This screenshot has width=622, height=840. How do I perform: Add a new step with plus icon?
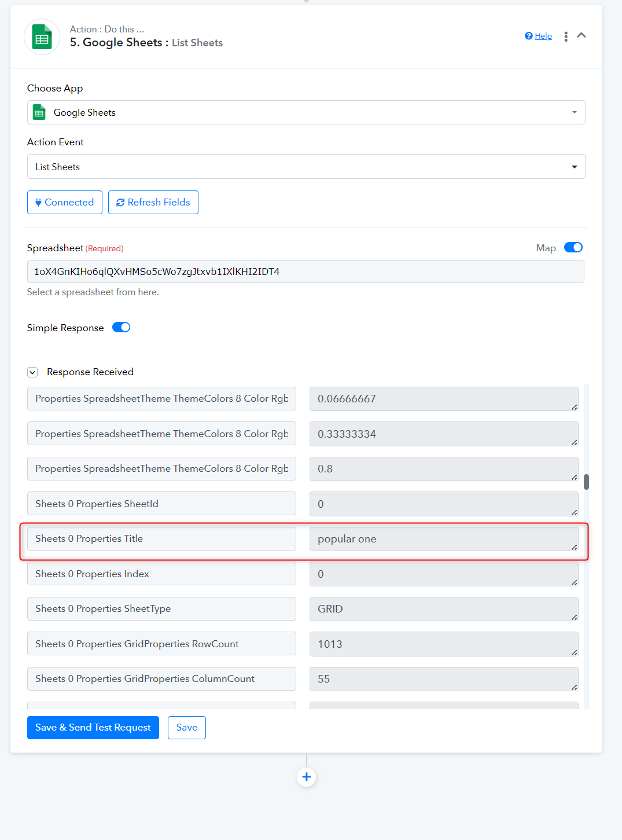307,777
